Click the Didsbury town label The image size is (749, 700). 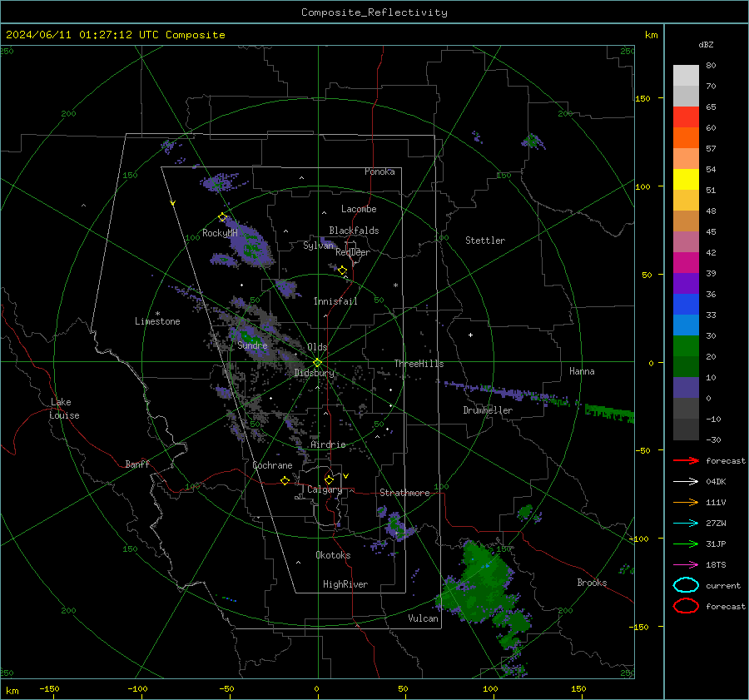click(314, 373)
